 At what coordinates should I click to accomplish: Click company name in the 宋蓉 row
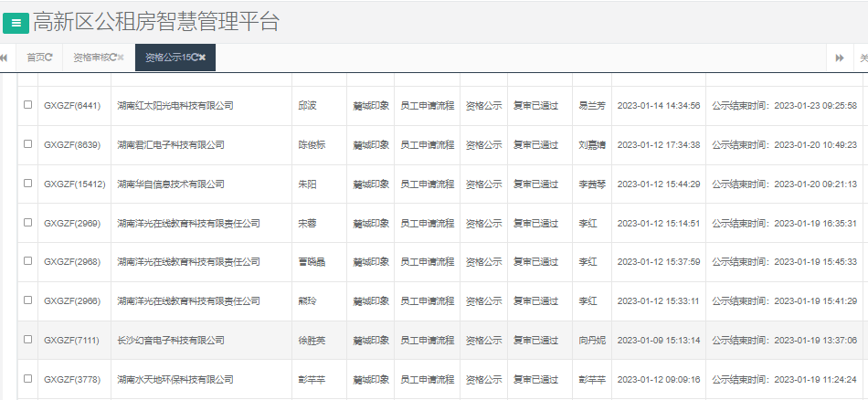[x=189, y=224]
